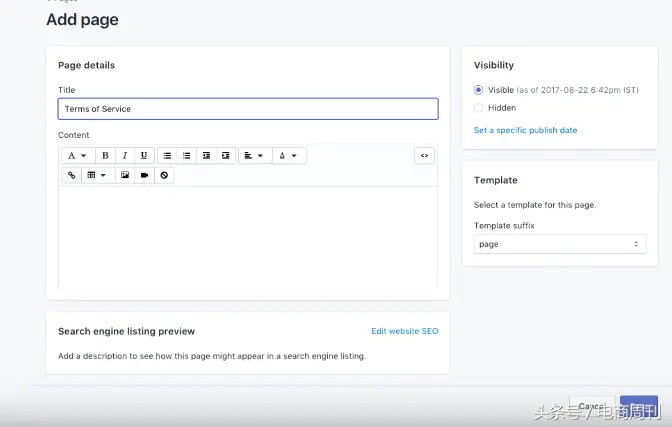
Task: Click the insert link icon
Action: (71, 175)
